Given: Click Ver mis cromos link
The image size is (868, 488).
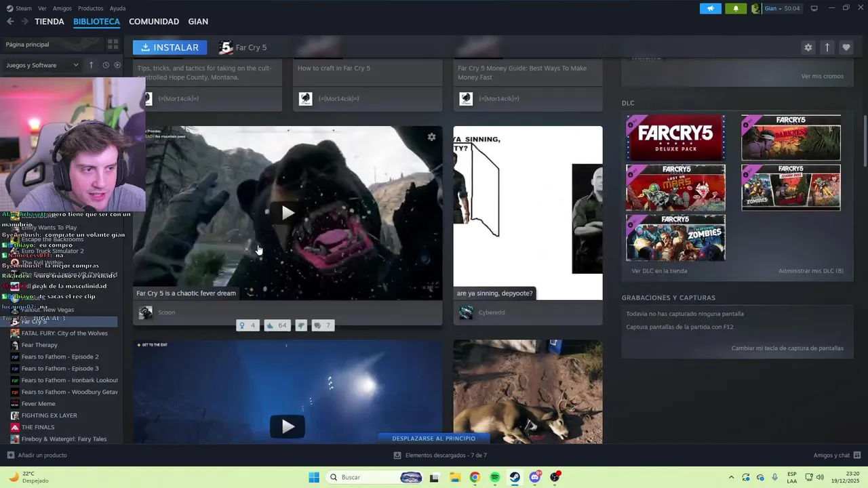Looking at the screenshot, I should [823, 76].
